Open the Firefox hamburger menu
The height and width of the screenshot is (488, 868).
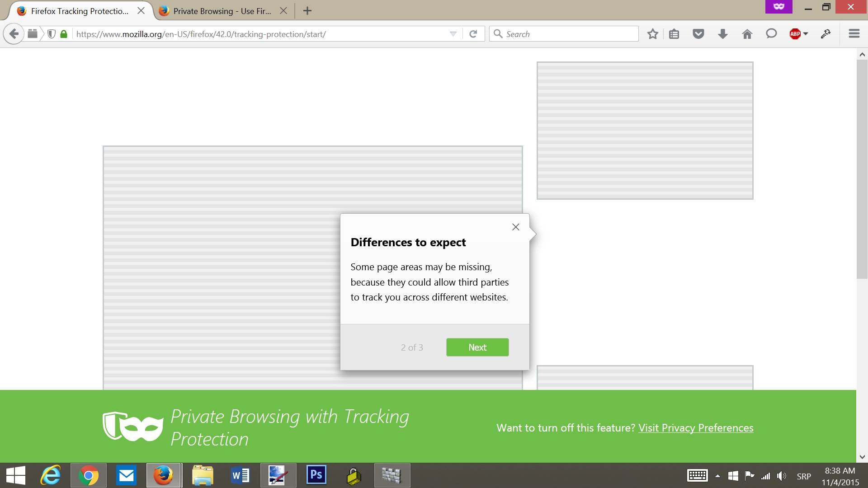pos(854,33)
